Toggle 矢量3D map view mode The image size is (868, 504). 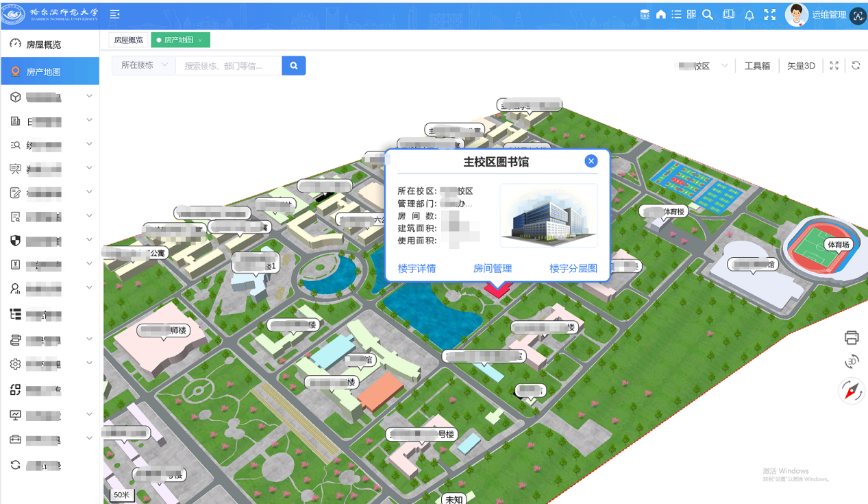801,66
